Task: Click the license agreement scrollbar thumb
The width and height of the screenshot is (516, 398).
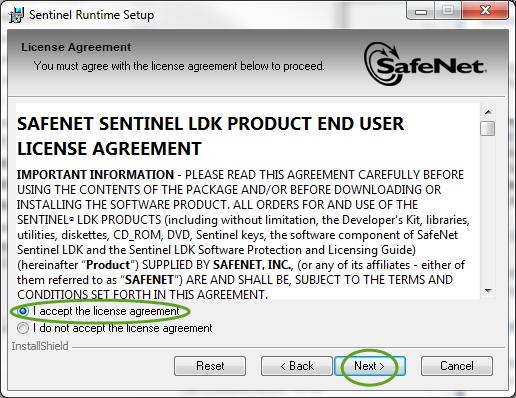Action: click(488, 128)
